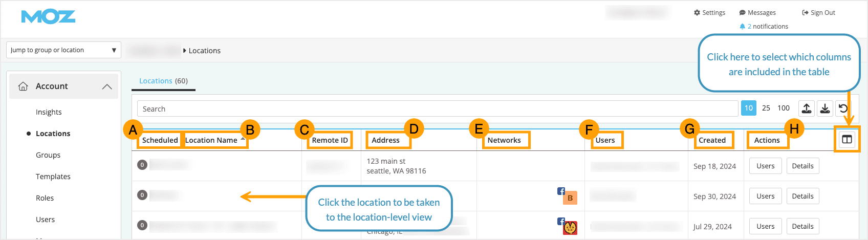This screenshot has height=240, width=868.
Task: Click the upload locations icon
Action: (x=807, y=108)
